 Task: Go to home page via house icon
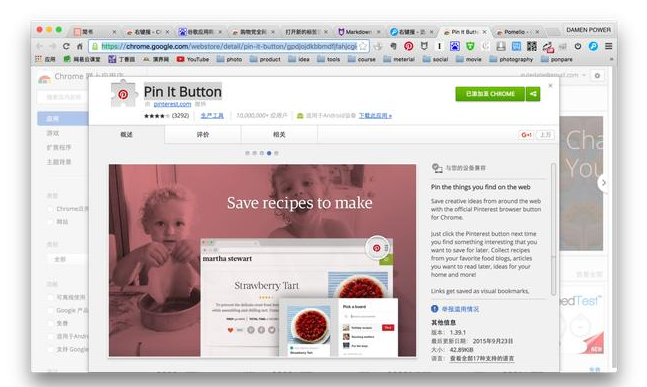[80, 46]
